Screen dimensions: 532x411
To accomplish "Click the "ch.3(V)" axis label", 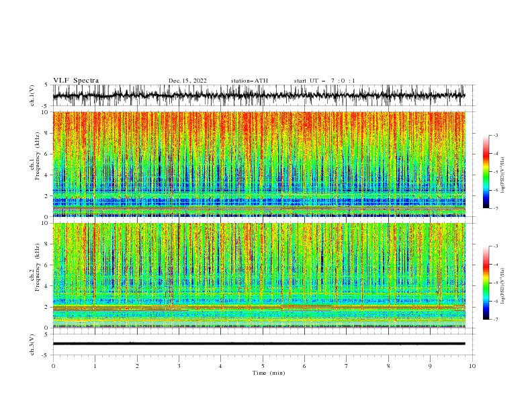I will tap(32, 345).
